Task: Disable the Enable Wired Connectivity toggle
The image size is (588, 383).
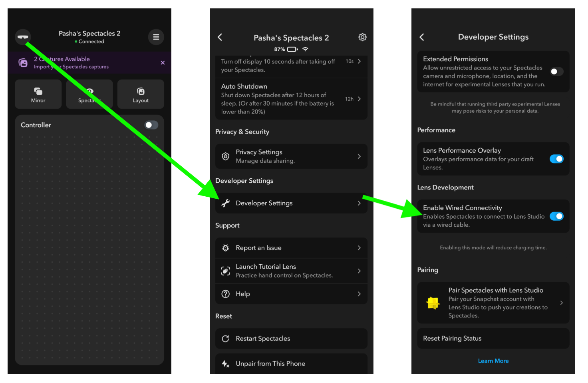Action: pos(556,216)
